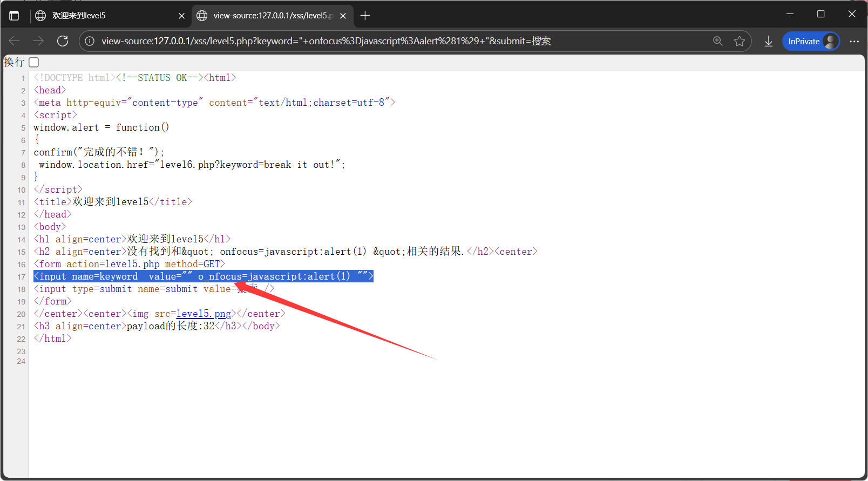The width and height of the screenshot is (868, 481).
Task: Click the level6.php?keyword=break it out line
Action: [x=192, y=165]
